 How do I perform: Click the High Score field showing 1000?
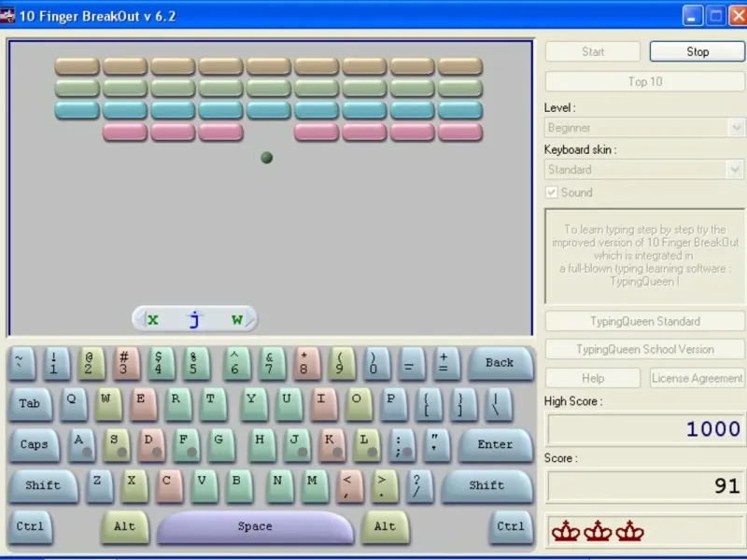645,429
